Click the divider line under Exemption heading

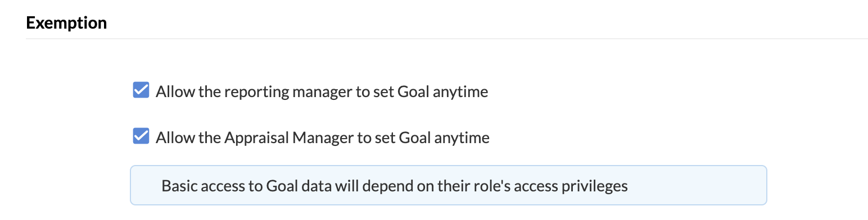coord(447,39)
